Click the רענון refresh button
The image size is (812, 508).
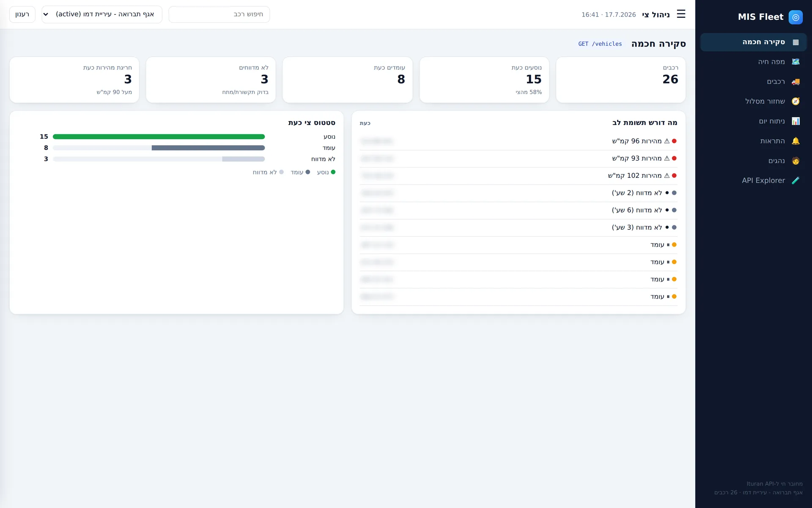point(22,14)
